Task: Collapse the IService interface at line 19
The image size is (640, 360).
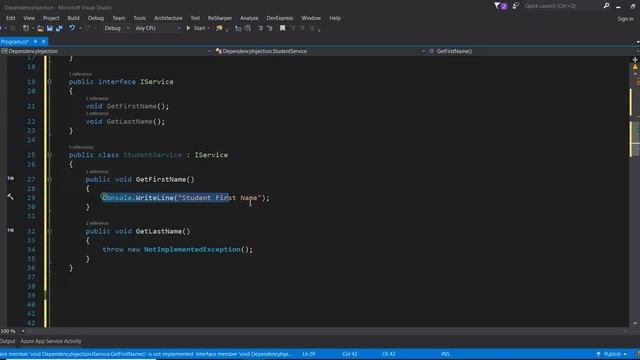Action: click(x=49, y=82)
